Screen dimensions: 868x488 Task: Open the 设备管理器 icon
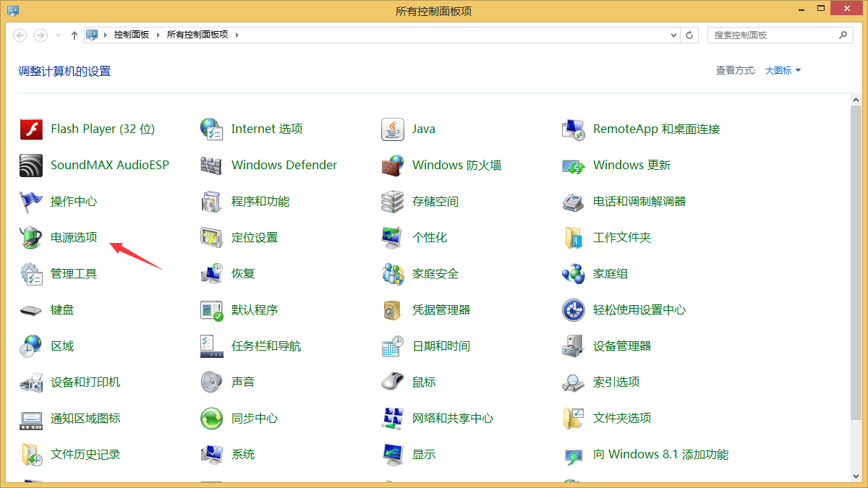click(x=573, y=346)
